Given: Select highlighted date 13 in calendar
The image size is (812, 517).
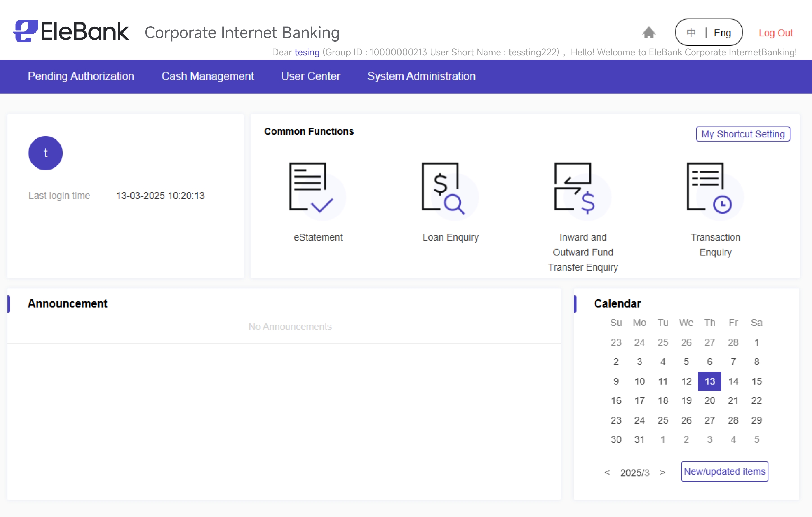Looking at the screenshot, I should click(709, 381).
